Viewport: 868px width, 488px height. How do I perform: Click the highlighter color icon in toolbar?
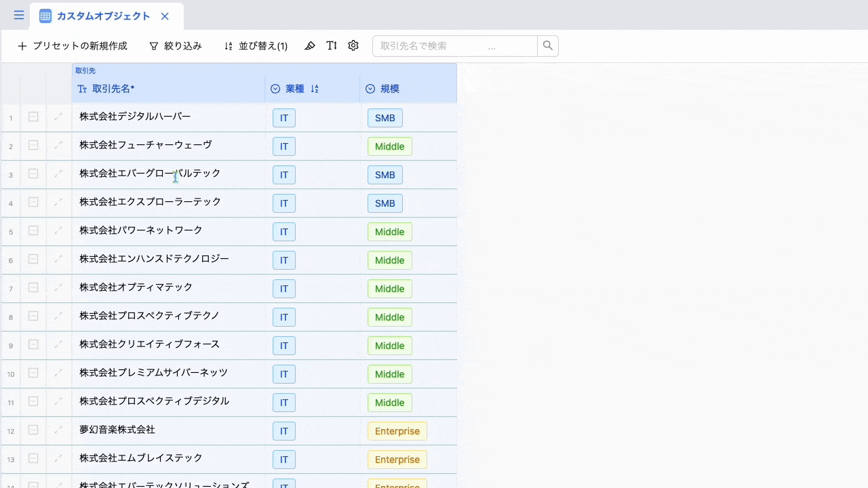[310, 46]
